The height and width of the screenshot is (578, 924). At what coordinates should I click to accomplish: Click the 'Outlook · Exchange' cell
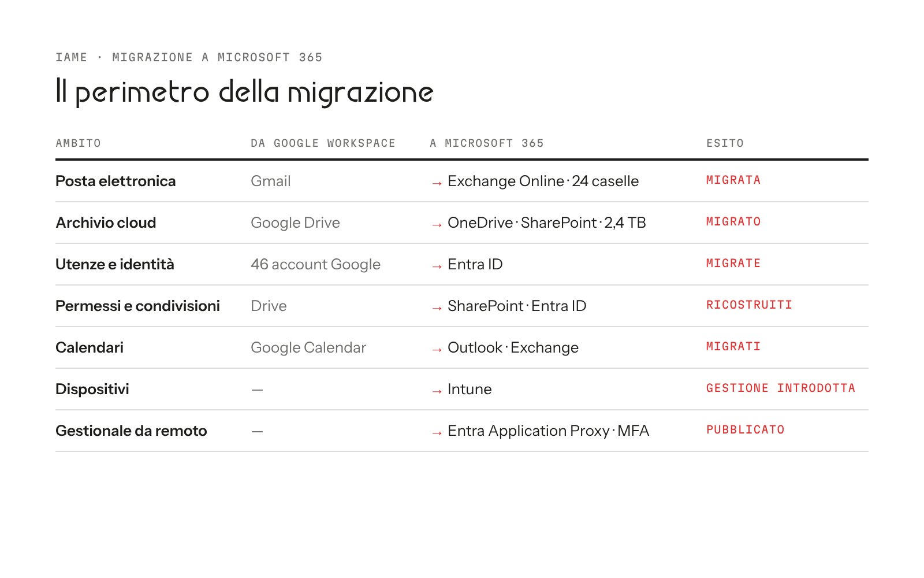coord(513,347)
